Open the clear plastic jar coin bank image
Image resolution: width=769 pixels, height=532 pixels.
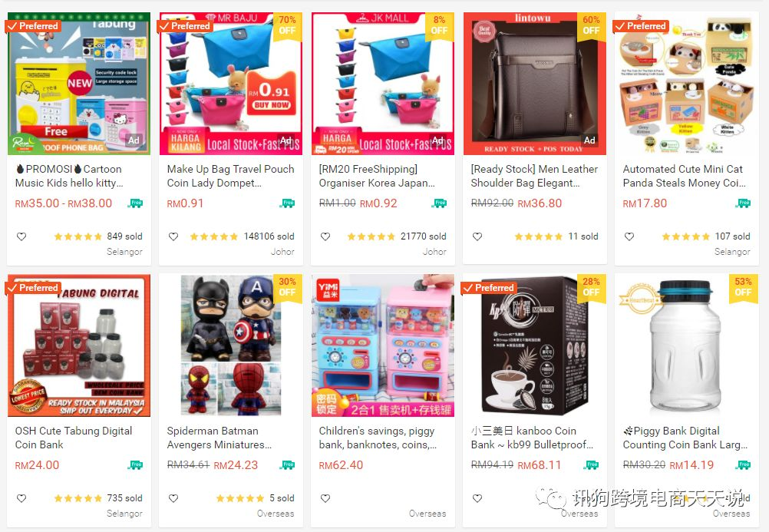pyautogui.click(x=687, y=345)
